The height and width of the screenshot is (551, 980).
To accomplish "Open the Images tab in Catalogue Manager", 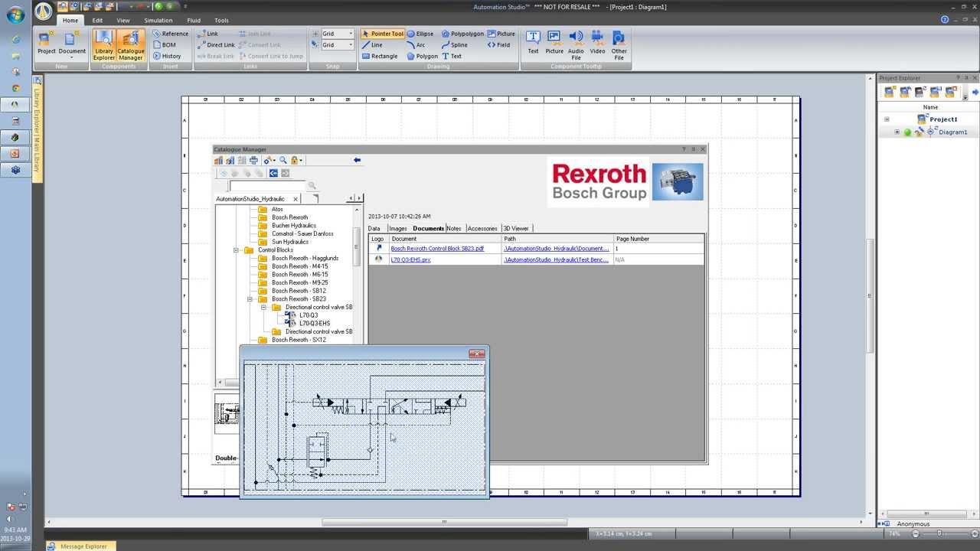I will coord(397,228).
